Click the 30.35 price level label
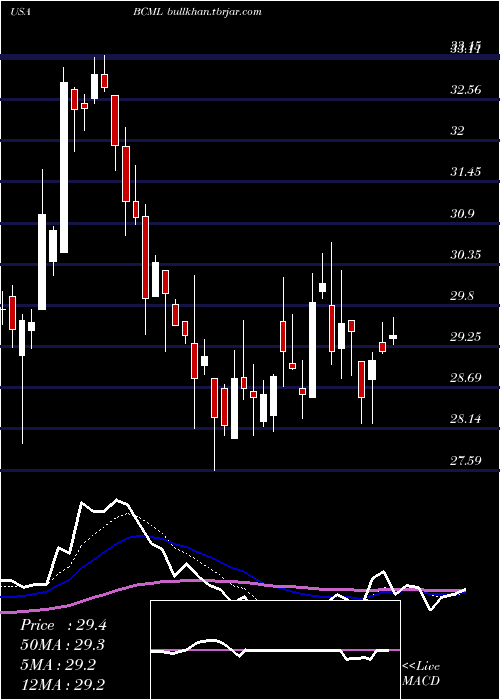 (466, 254)
